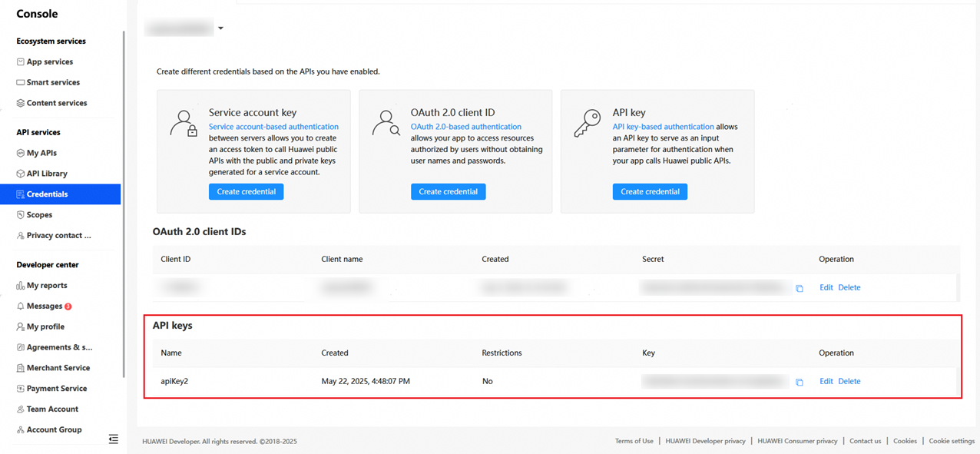980x454 pixels.
Task: Open Cookies footer link
Action: [906, 441]
